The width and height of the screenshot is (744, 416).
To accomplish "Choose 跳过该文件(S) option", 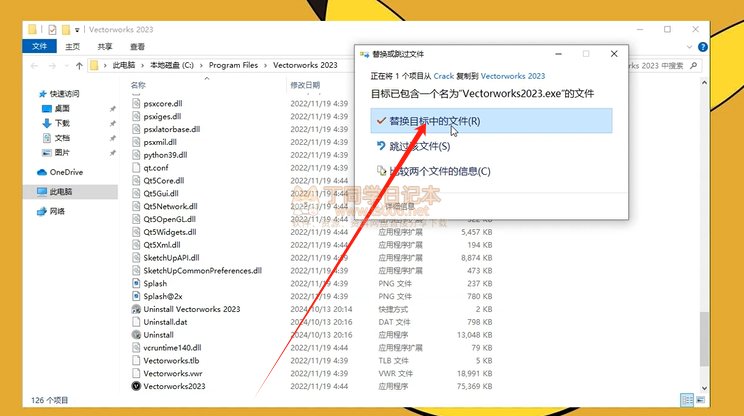I will 491,146.
